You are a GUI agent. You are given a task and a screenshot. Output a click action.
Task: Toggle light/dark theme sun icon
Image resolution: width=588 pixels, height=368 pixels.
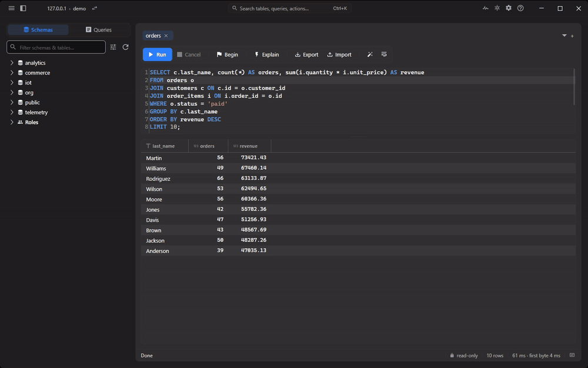coord(497,8)
